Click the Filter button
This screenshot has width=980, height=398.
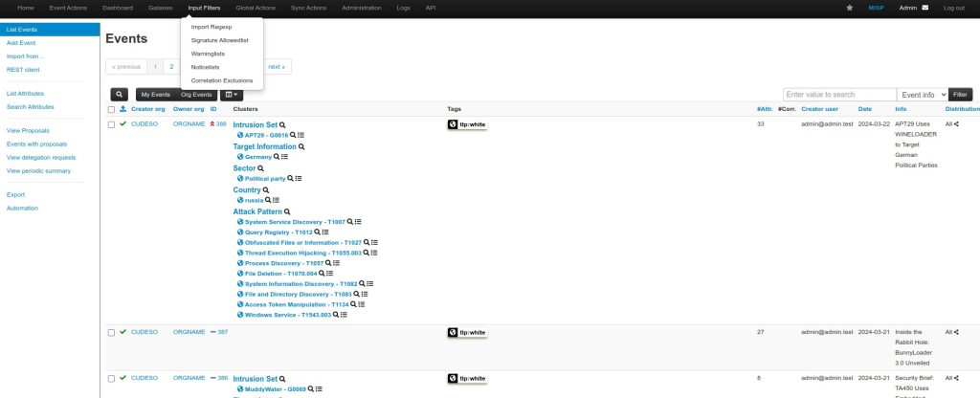[x=961, y=95]
